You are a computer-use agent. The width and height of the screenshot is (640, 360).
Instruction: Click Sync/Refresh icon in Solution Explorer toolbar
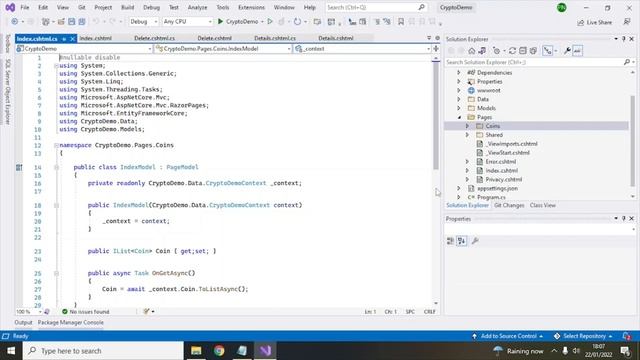(512, 51)
